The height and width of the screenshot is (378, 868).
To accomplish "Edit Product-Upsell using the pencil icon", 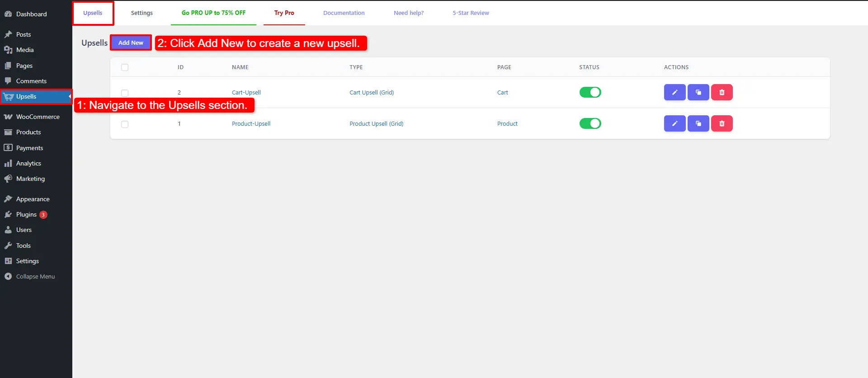I will coord(675,123).
